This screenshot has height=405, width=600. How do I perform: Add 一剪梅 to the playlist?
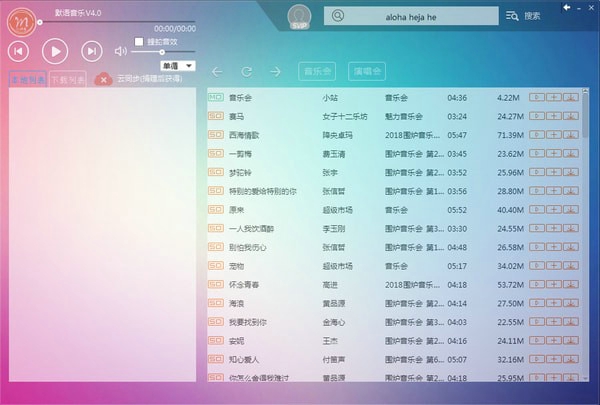[x=554, y=153]
